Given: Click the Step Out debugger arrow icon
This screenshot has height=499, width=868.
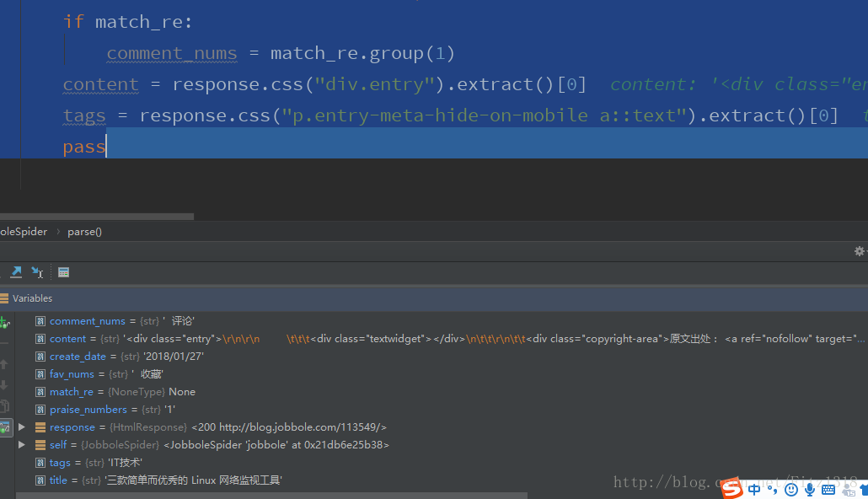Looking at the screenshot, I should click(16, 272).
